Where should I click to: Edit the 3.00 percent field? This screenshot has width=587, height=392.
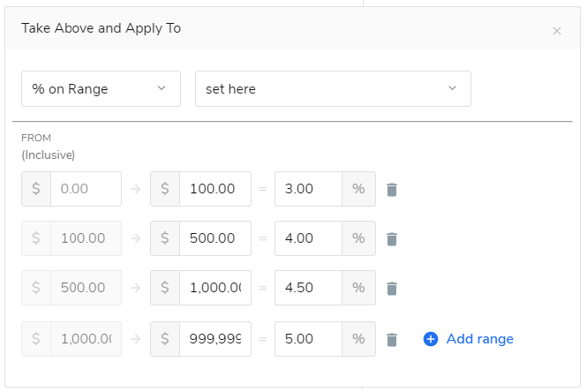click(x=308, y=189)
